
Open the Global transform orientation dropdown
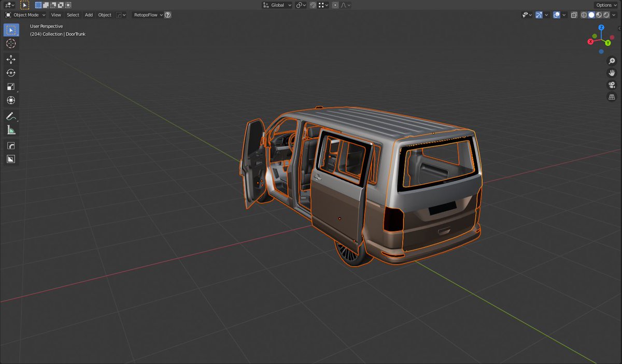(276, 5)
